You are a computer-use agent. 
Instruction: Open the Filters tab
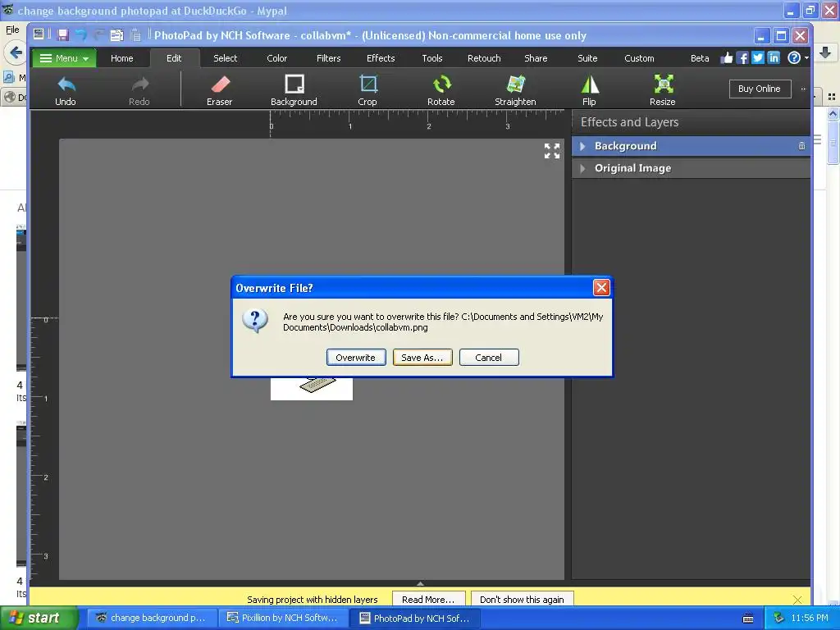click(x=328, y=58)
